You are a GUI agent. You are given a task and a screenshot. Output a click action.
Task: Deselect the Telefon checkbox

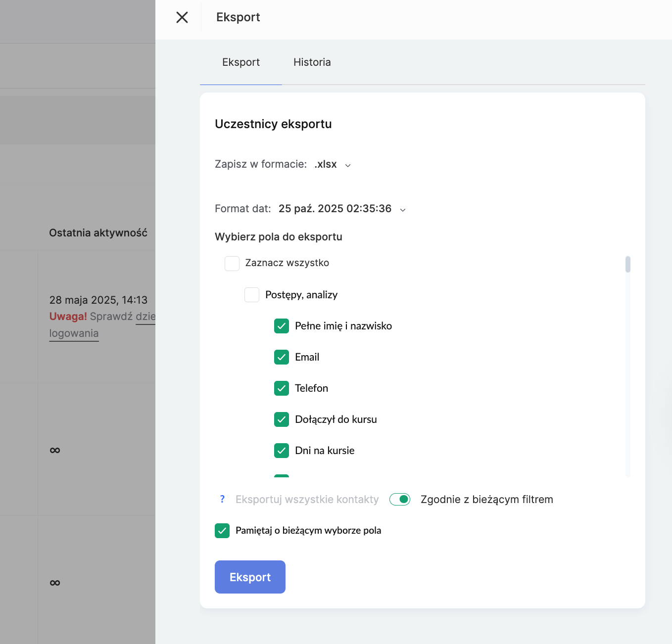pyautogui.click(x=282, y=388)
